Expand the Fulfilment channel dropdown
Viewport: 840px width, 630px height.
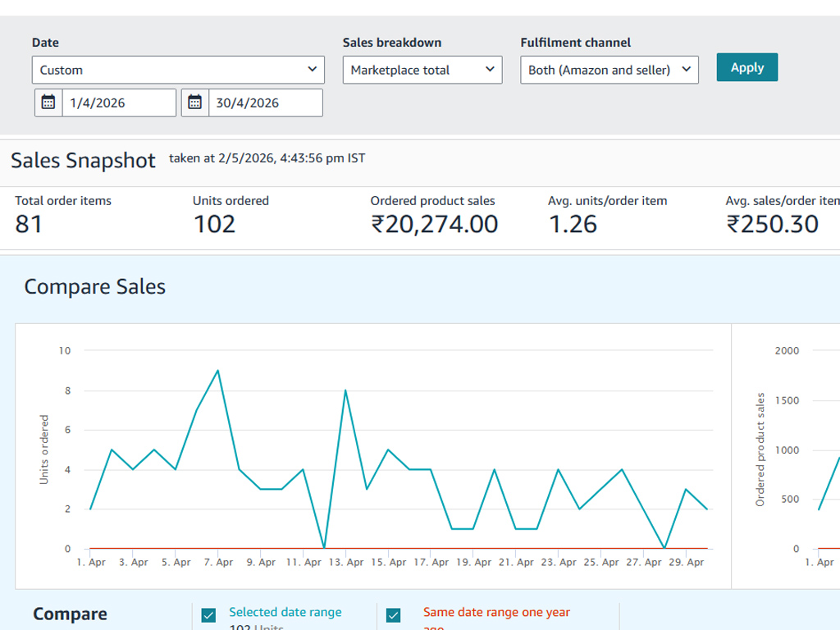[x=609, y=70]
